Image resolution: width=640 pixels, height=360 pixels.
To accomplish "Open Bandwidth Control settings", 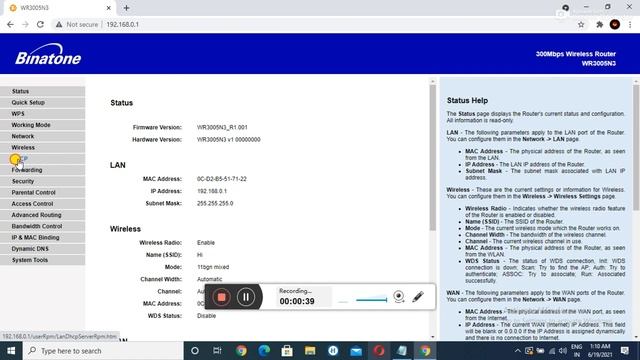I will [42, 226].
